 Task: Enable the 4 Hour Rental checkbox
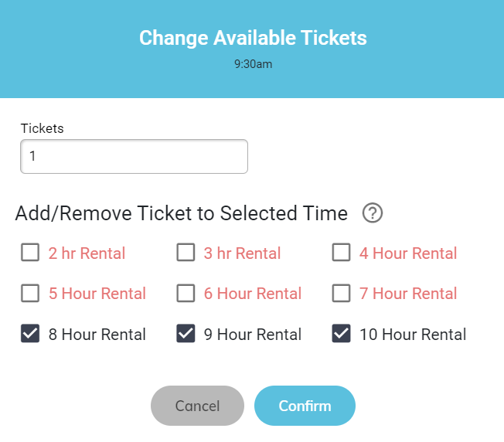(342, 252)
